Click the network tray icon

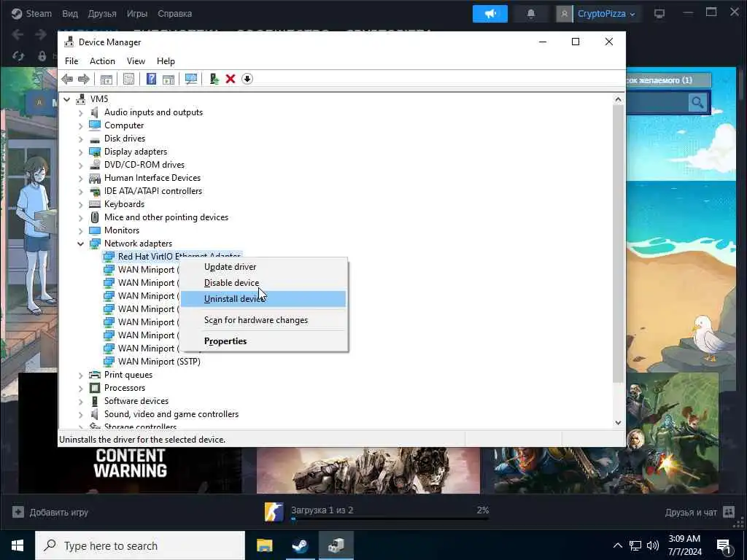point(635,545)
